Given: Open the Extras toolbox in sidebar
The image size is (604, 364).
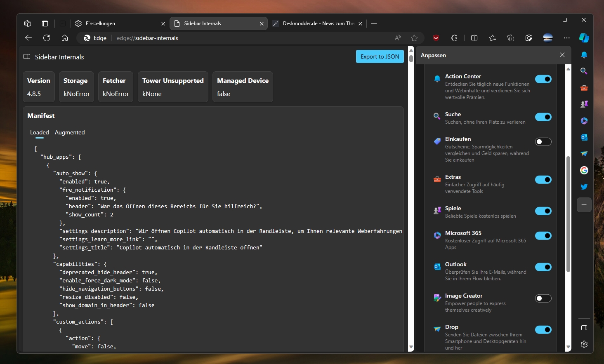Looking at the screenshot, I should point(584,88).
